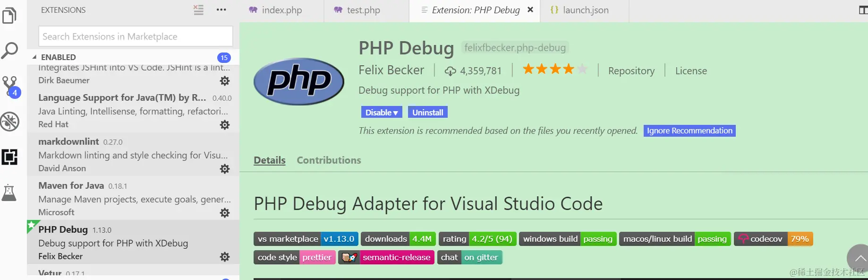Viewport: 868px width, 280px height.
Task: Click the felixfbecker.php-debug identifier label
Action: point(515,48)
